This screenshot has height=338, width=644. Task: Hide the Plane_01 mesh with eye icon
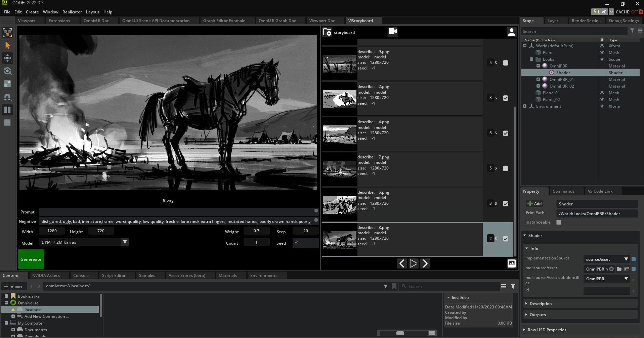[602, 93]
